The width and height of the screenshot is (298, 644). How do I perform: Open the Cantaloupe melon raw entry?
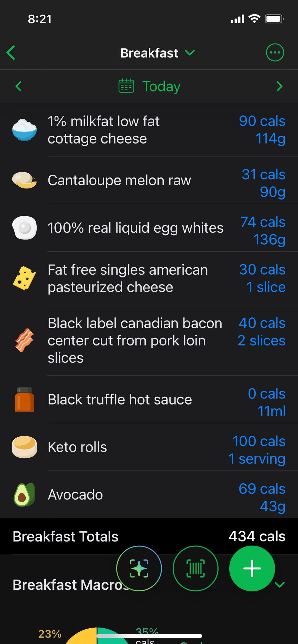tap(119, 180)
